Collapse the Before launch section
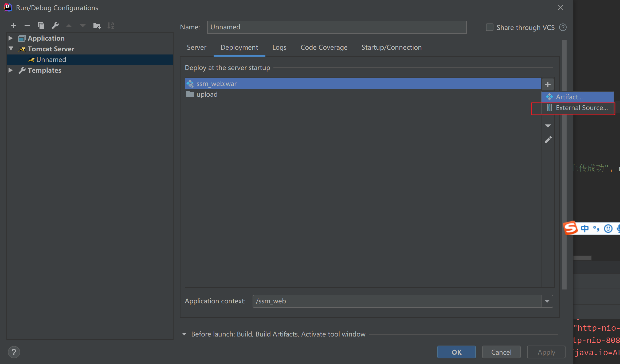 184,334
